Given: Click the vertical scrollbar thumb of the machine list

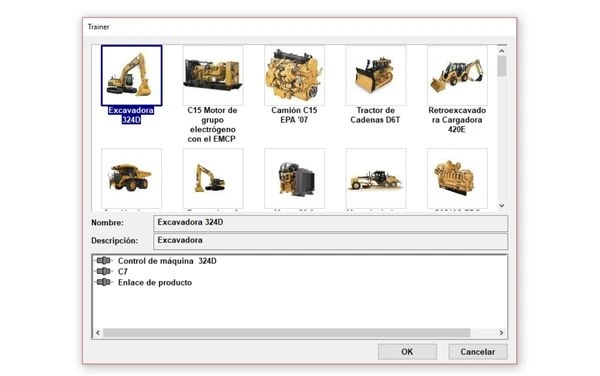Looking at the screenshot, I should (x=502, y=66).
